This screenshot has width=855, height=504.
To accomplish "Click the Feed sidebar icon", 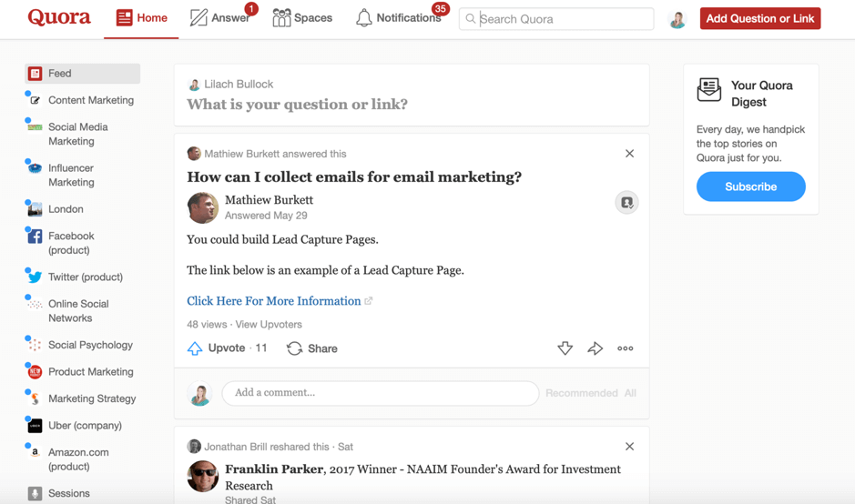I will point(35,74).
